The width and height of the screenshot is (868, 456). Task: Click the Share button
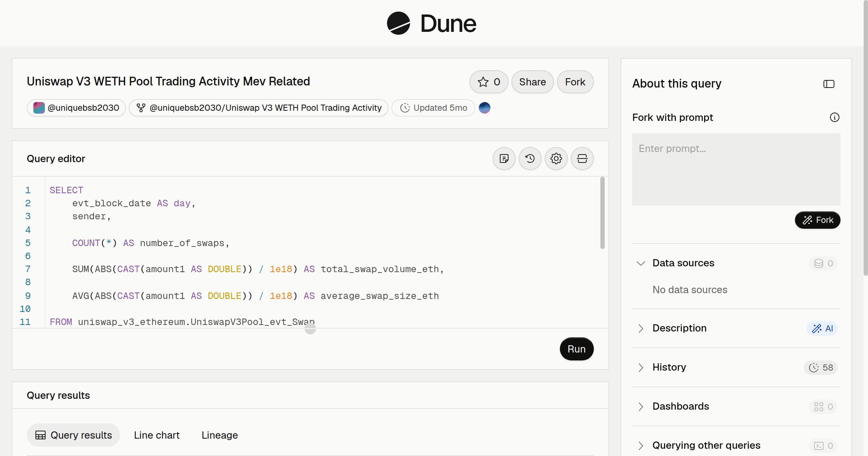click(x=532, y=82)
